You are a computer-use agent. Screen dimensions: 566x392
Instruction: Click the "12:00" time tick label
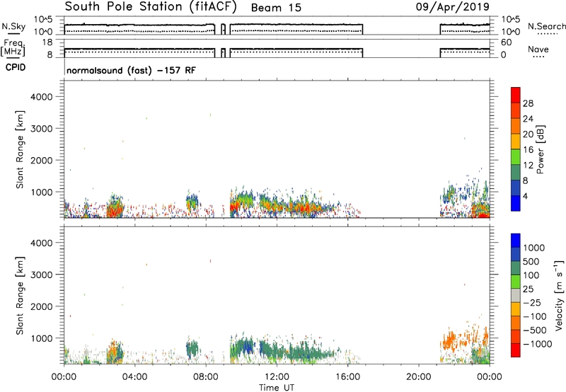tap(277, 377)
